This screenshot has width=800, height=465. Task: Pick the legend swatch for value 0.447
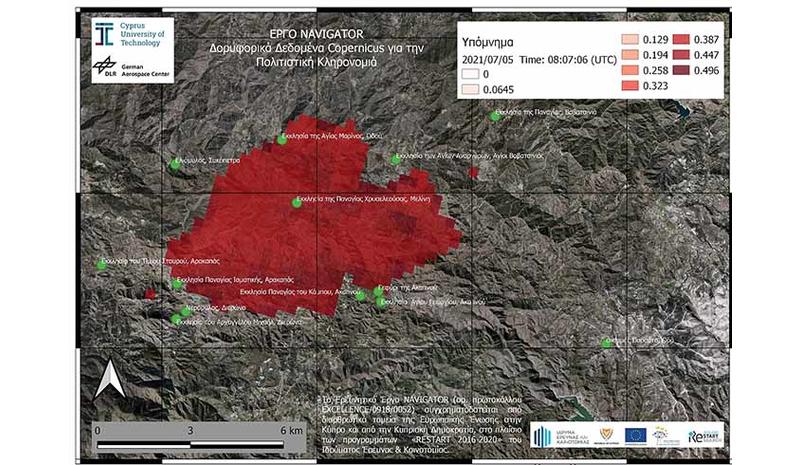(x=681, y=55)
